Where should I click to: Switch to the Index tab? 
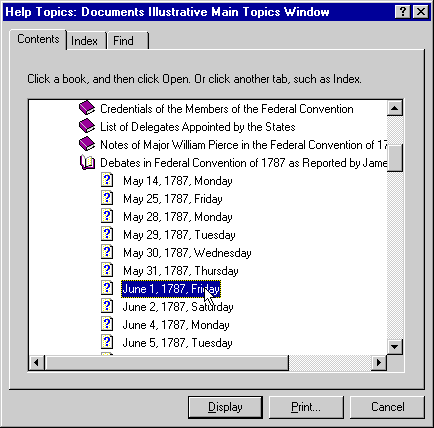pyautogui.click(x=84, y=41)
